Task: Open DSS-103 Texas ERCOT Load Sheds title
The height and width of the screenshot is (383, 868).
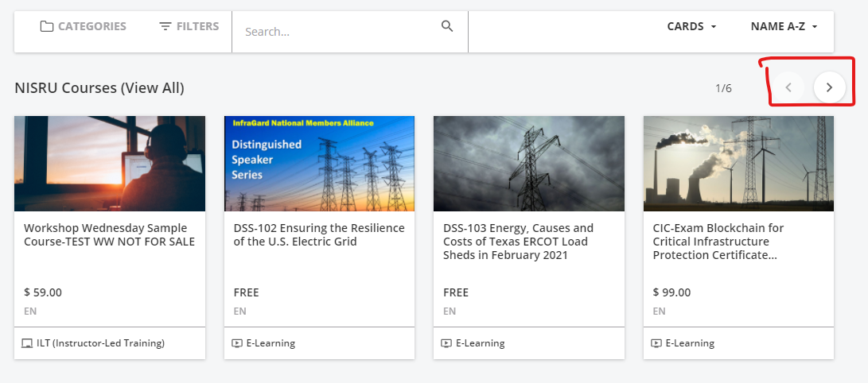Action: pyautogui.click(x=518, y=242)
